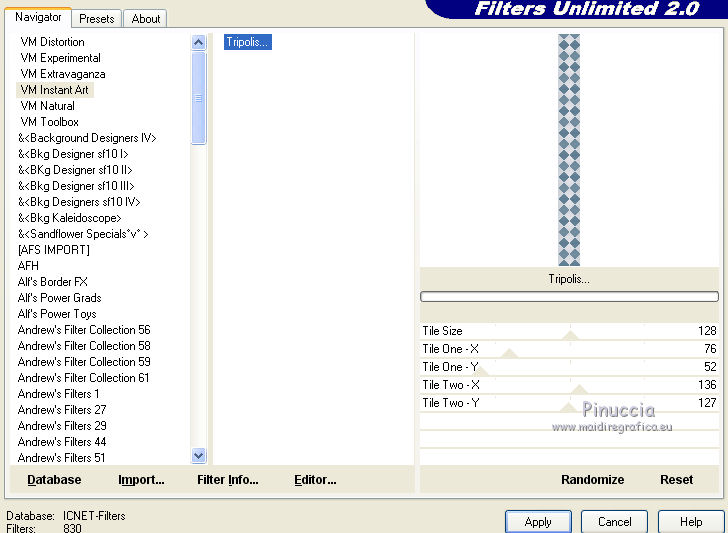Select Andrew's Filters 51
The image size is (728, 533).
coord(61,458)
